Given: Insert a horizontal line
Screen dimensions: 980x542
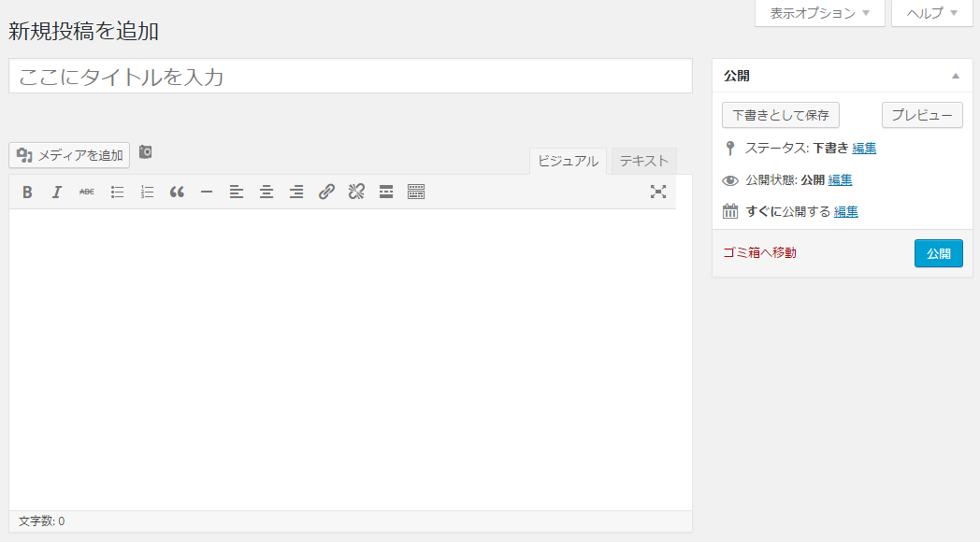Looking at the screenshot, I should (207, 192).
